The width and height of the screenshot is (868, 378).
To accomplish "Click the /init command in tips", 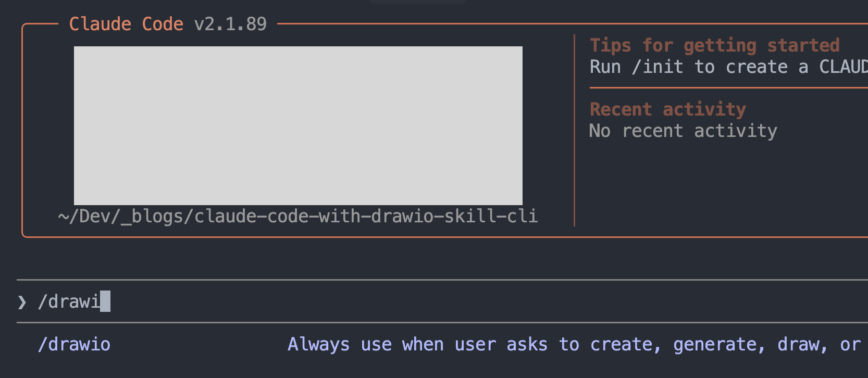I will coord(657,67).
